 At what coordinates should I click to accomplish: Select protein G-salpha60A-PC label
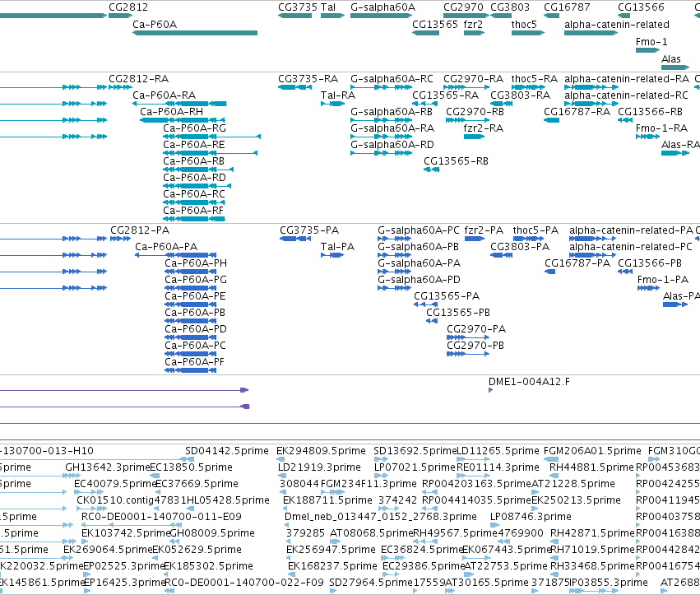419,230
